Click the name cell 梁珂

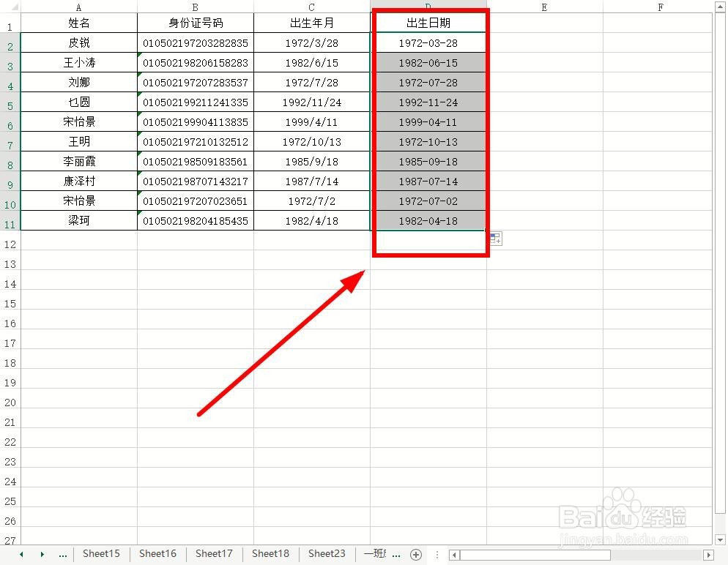coord(79,221)
